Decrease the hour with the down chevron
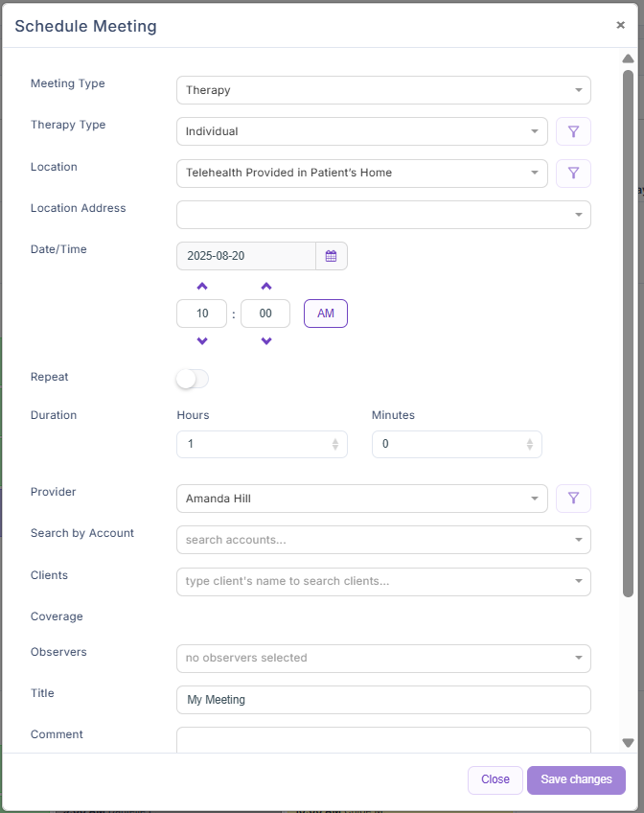The height and width of the screenshot is (813, 644). click(202, 341)
